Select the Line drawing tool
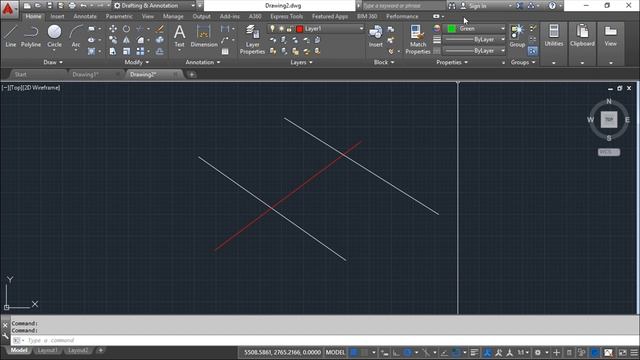This screenshot has width=640, height=360. (11, 36)
